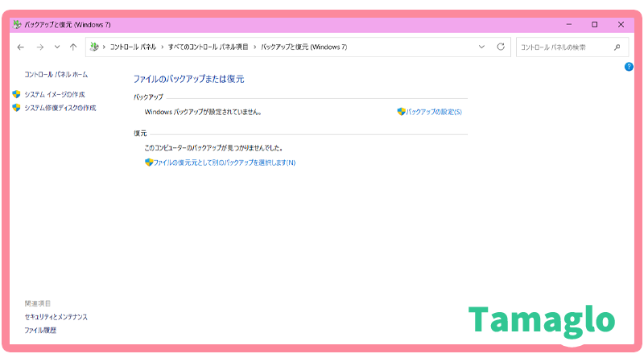The height and width of the screenshot is (362, 644).
Task: Select the すべてのコントロール パネル項目 breadcrumb
Action: (209, 47)
